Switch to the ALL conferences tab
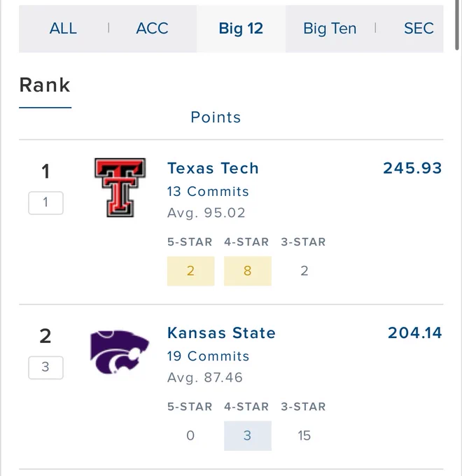 coord(63,29)
